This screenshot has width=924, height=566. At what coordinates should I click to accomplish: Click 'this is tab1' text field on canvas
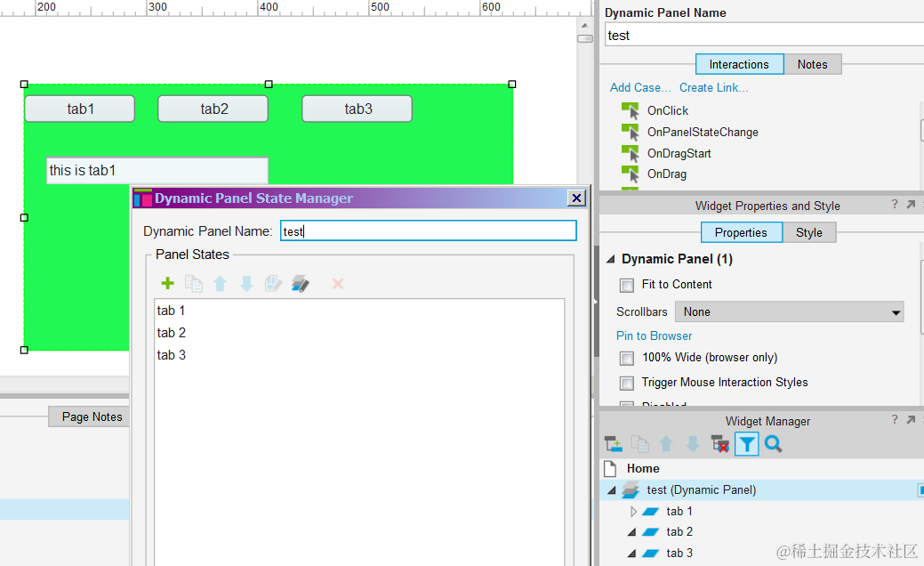click(x=157, y=170)
